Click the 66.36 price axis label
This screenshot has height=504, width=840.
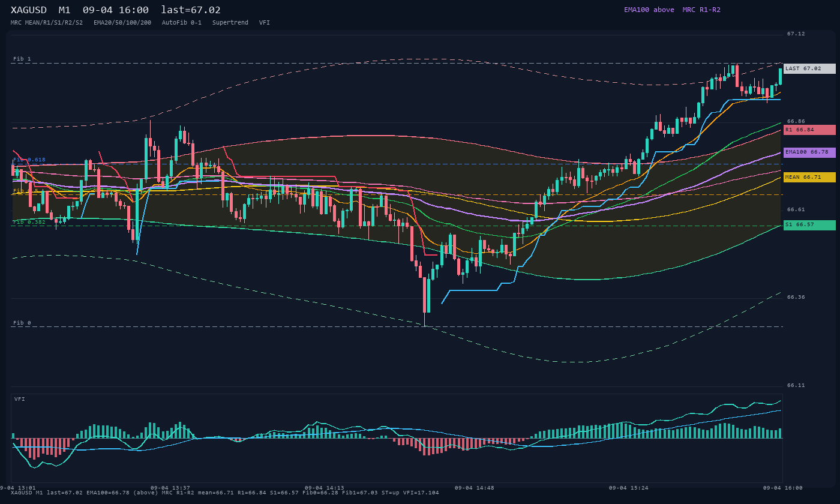[x=796, y=297]
